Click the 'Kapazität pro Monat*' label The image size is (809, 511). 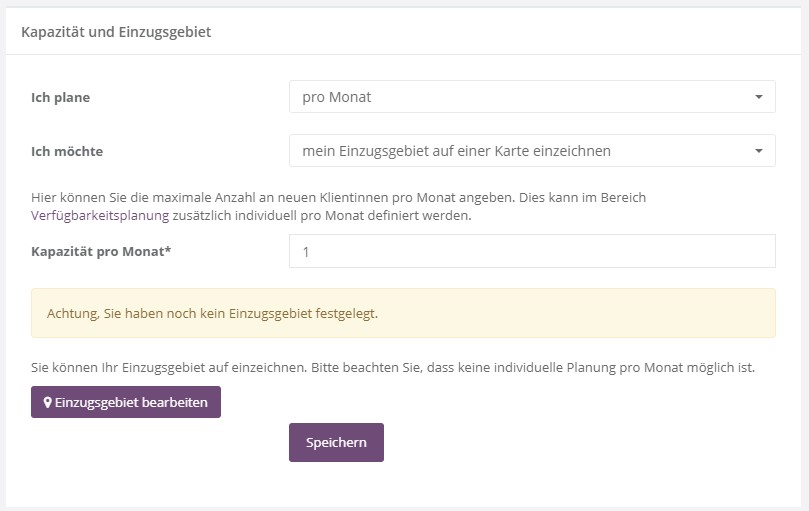click(101, 252)
